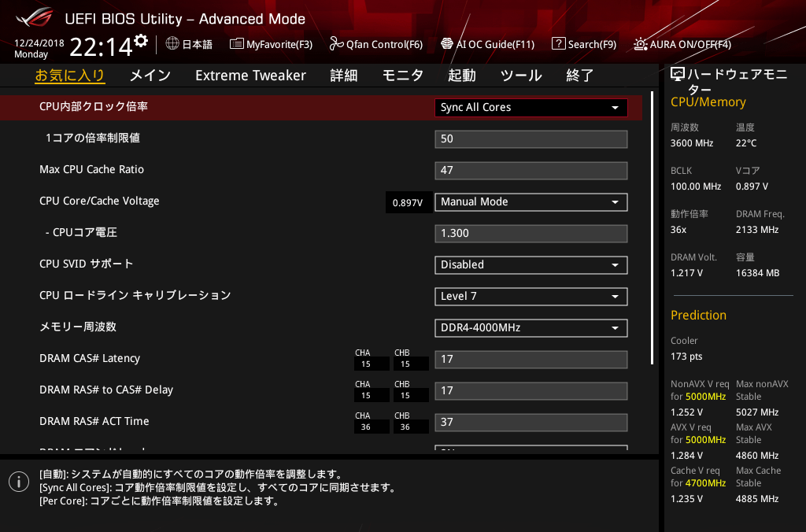Click Prediction heading

pyautogui.click(x=698, y=315)
